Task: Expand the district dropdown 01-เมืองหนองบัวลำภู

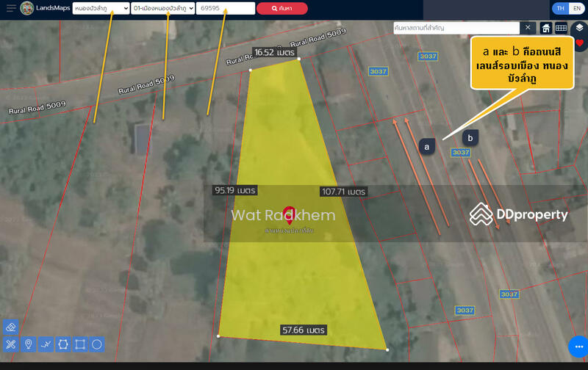Action: [162, 8]
